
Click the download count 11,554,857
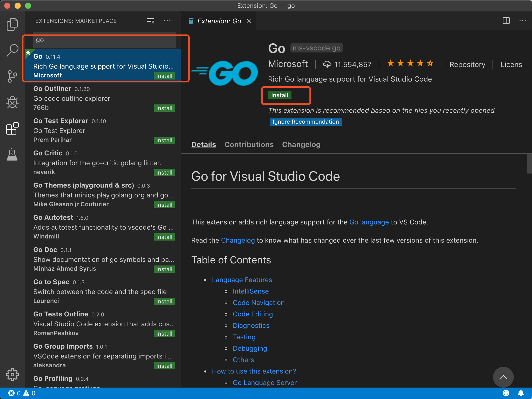(x=347, y=64)
